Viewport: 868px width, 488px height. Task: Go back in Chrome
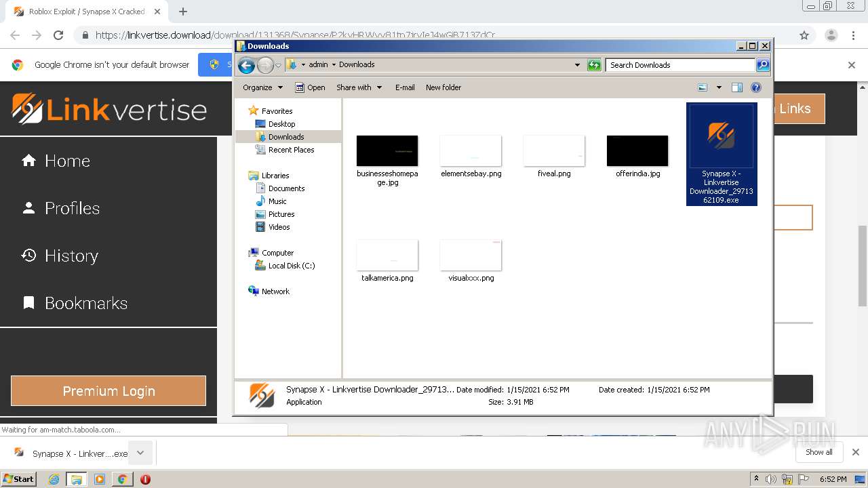point(15,35)
